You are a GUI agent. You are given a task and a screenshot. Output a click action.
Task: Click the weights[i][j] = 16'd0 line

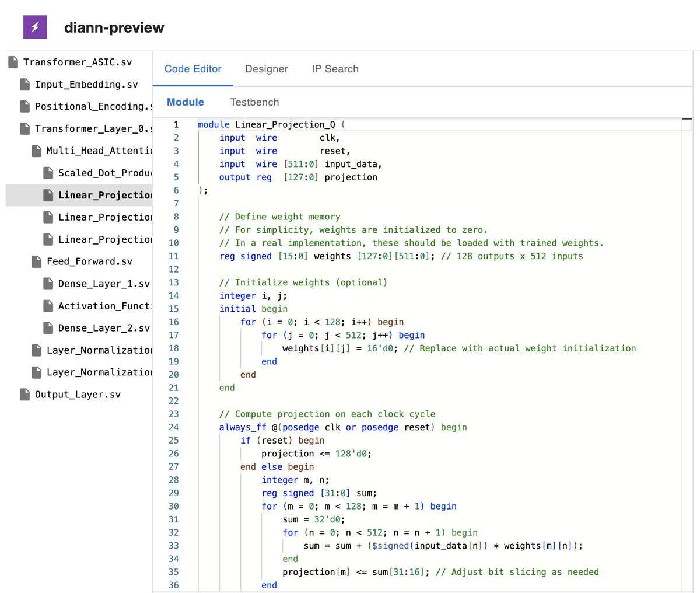click(x=459, y=348)
